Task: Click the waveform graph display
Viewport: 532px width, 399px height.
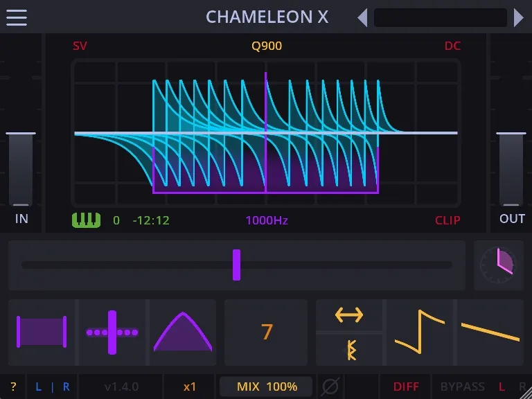Action: pyautogui.click(x=266, y=133)
